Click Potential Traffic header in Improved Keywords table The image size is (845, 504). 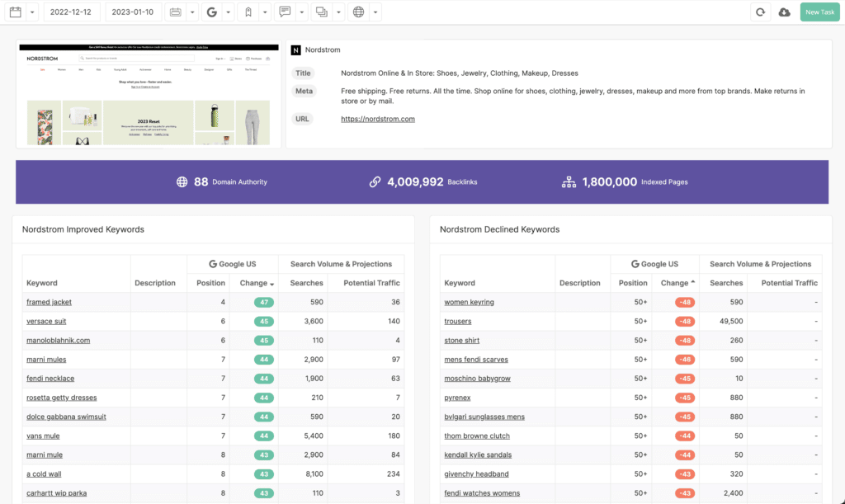(372, 283)
